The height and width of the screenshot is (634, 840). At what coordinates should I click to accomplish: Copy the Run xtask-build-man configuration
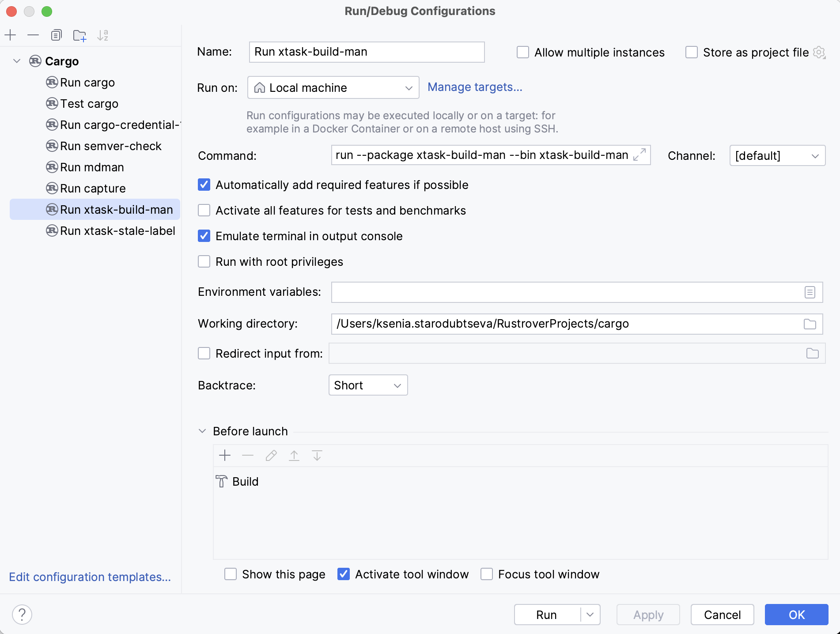coord(56,35)
